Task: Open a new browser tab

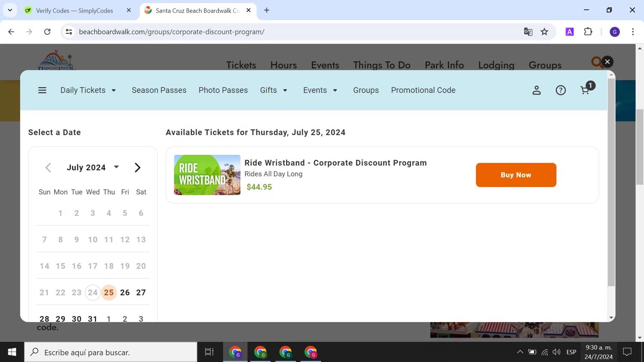Action: 267,10
